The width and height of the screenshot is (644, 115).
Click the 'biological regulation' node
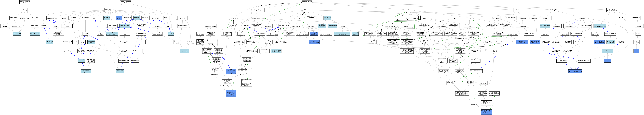tap(259, 10)
